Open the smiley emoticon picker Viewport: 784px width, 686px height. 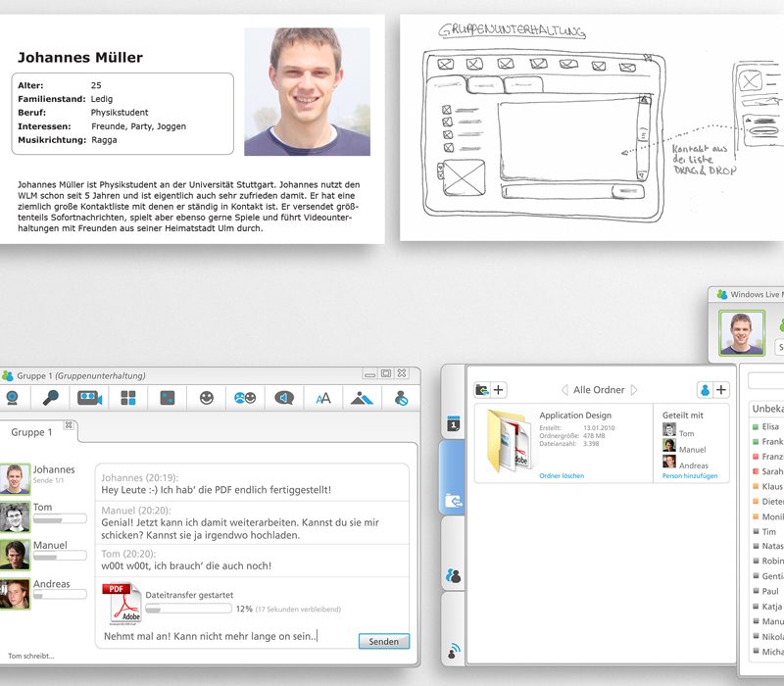pyautogui.click(x=206, y=396)
